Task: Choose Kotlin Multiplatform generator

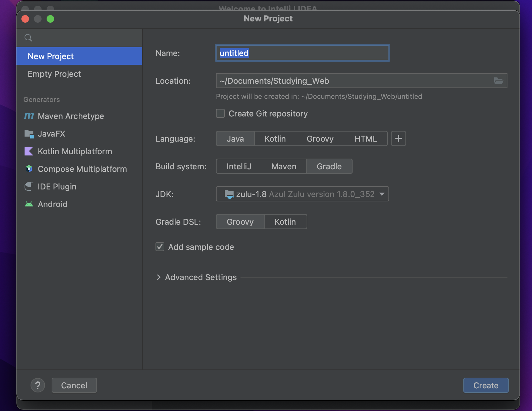Action: [x=79, y=151]
